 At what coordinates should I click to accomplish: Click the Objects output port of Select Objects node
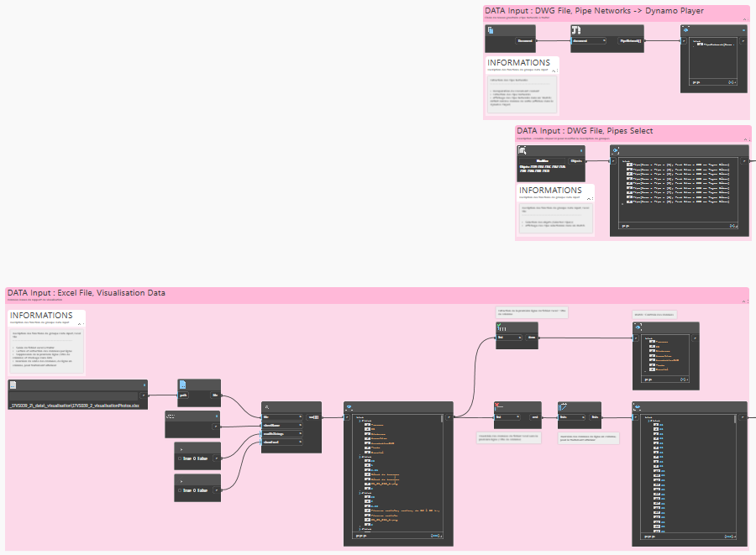[576, 161]
